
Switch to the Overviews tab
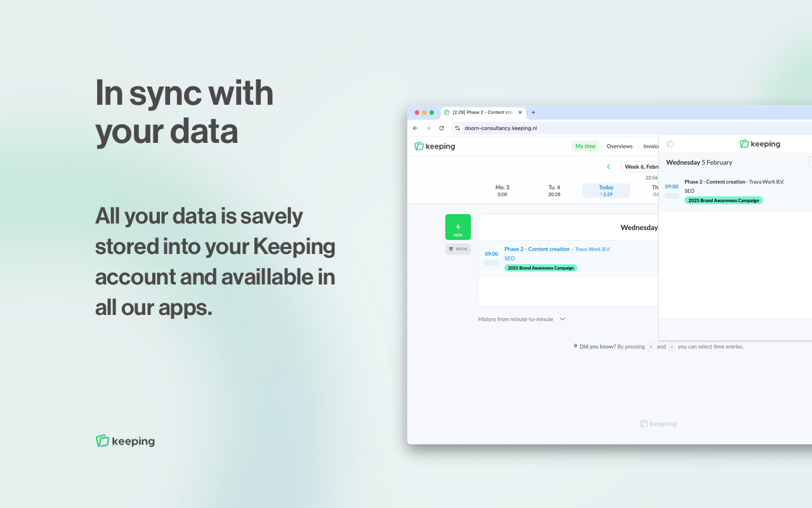click(619, 146)
